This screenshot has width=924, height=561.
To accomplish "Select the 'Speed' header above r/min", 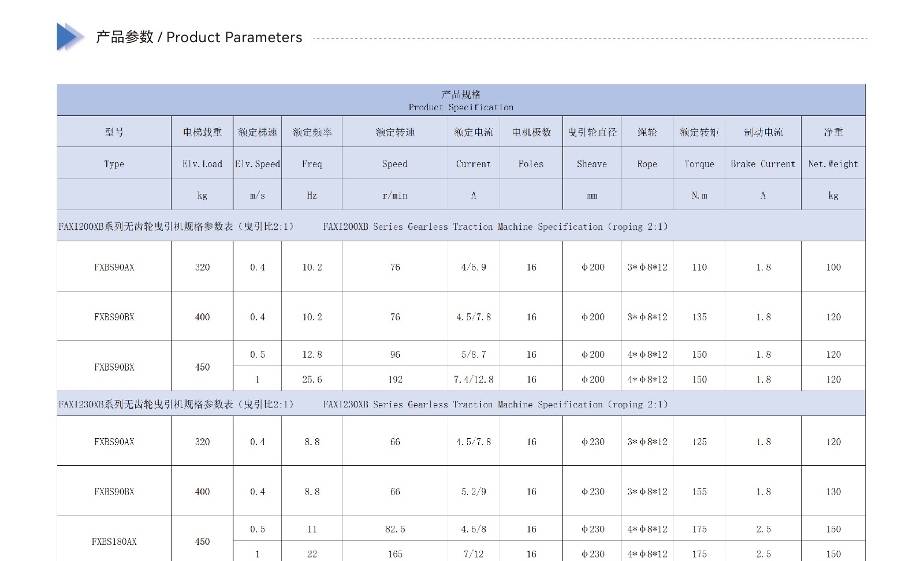I will 395,164.
